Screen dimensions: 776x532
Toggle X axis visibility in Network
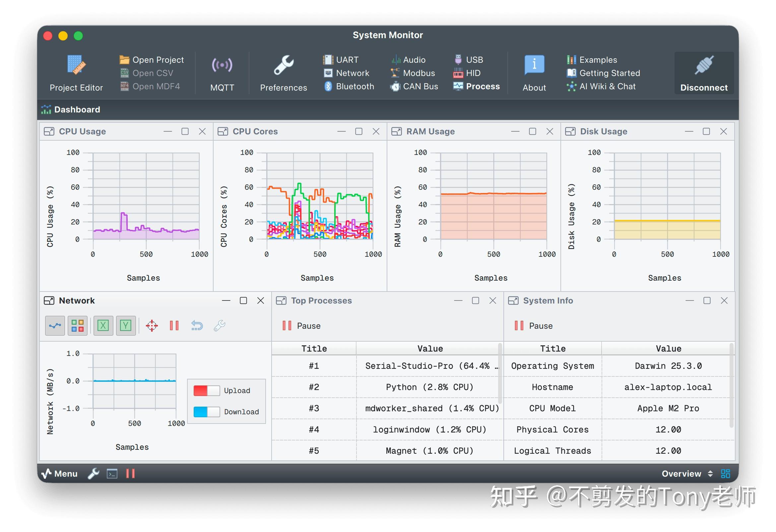pos(103,326)
